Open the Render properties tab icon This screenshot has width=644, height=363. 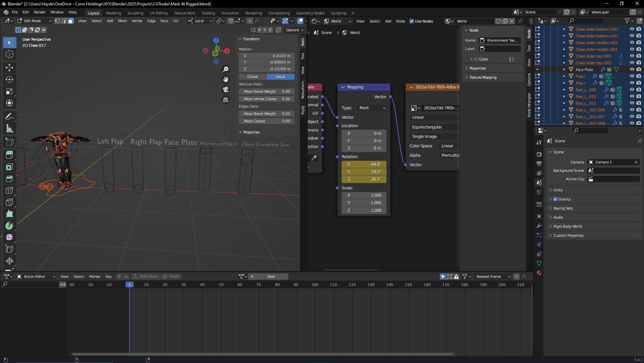(x=539, y=154)
